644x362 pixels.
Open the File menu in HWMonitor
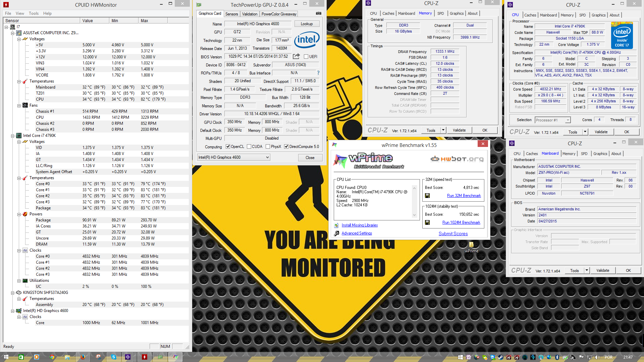(x=8, y=13)
